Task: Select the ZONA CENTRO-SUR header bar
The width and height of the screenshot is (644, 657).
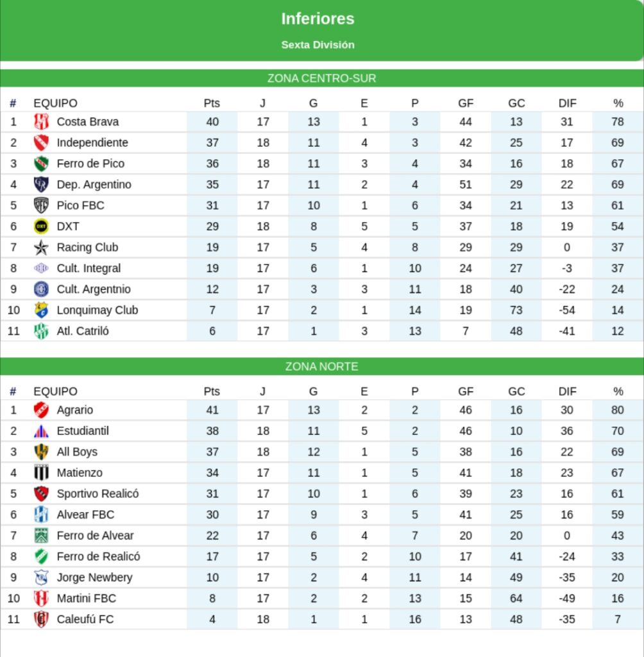Action: point(321,78)
